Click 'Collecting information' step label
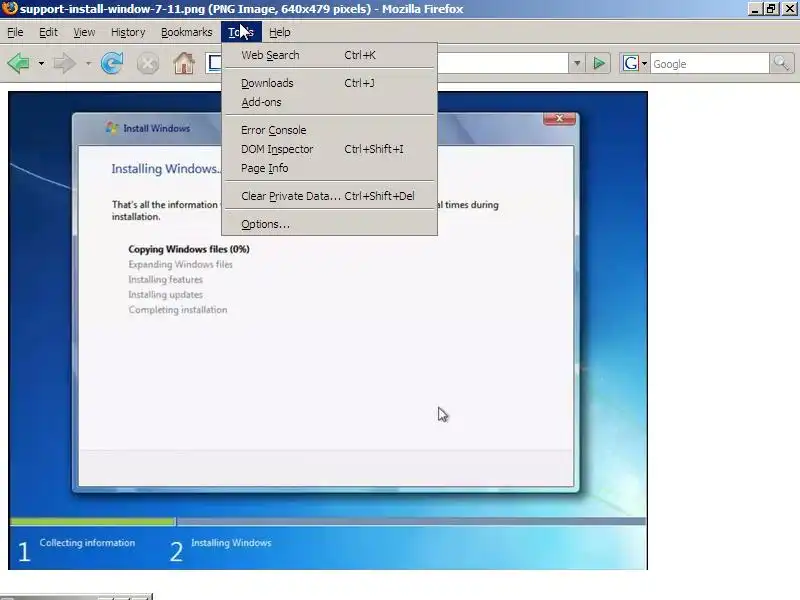The image size is (800, 600). [x=87, y=543]
